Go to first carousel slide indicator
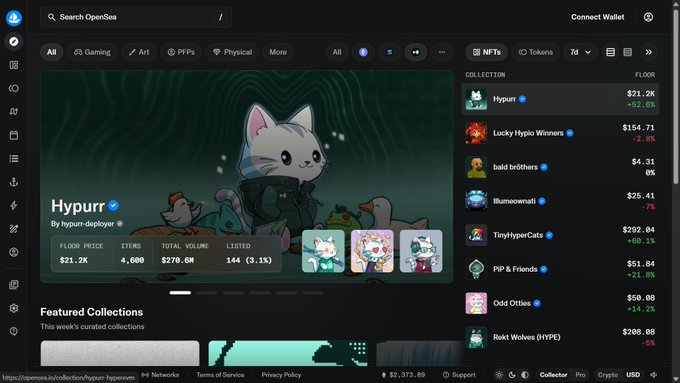 coord(180,293)
